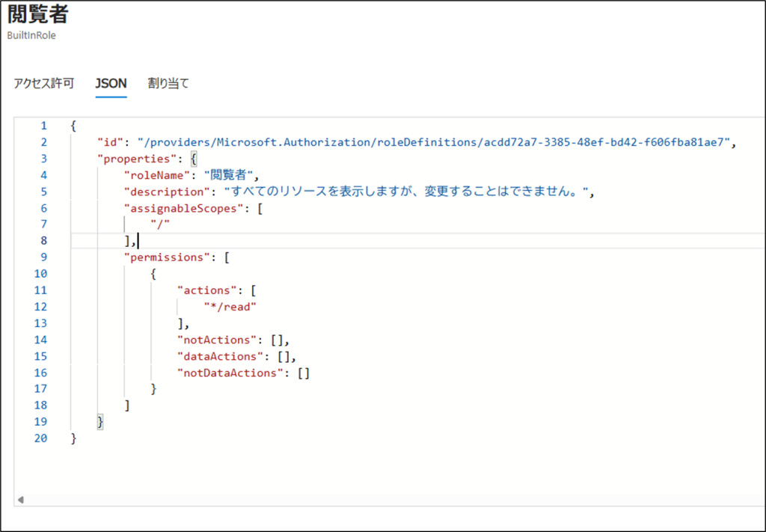Switch to the アクセス許可 tab

[43, 84]
